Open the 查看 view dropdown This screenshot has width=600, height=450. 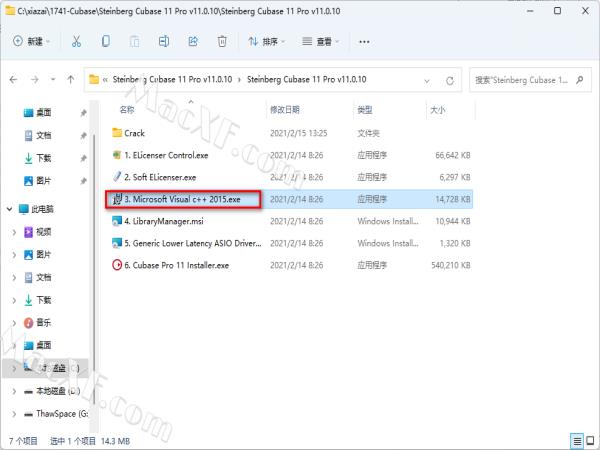point(320,41)
